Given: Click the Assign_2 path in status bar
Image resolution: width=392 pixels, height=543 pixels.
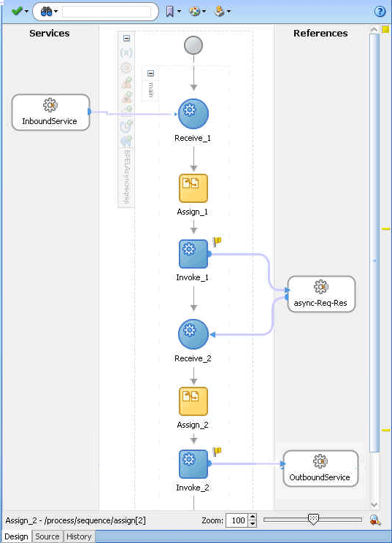Looking at the screenshot, I should [x=75, y=520].
